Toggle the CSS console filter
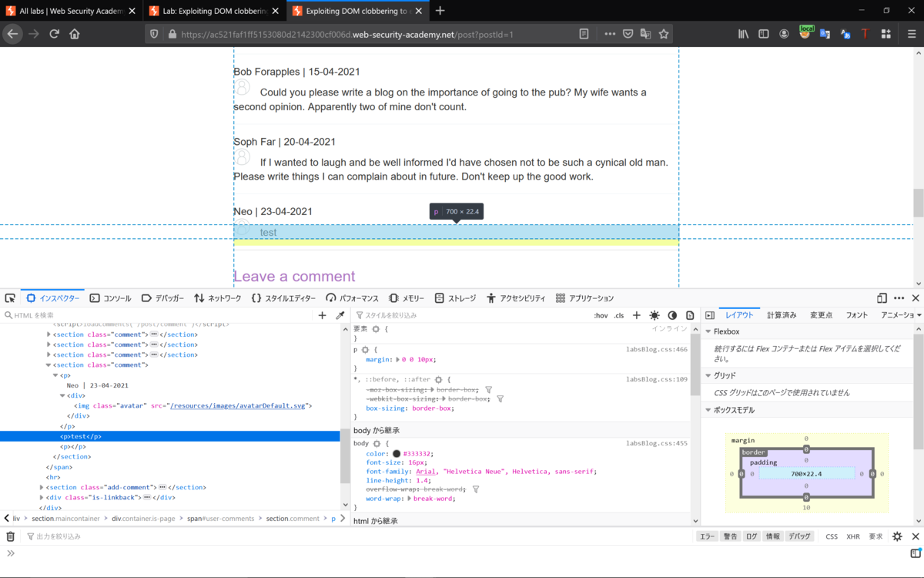Screen dimensions: 924x578 [832, 536]
